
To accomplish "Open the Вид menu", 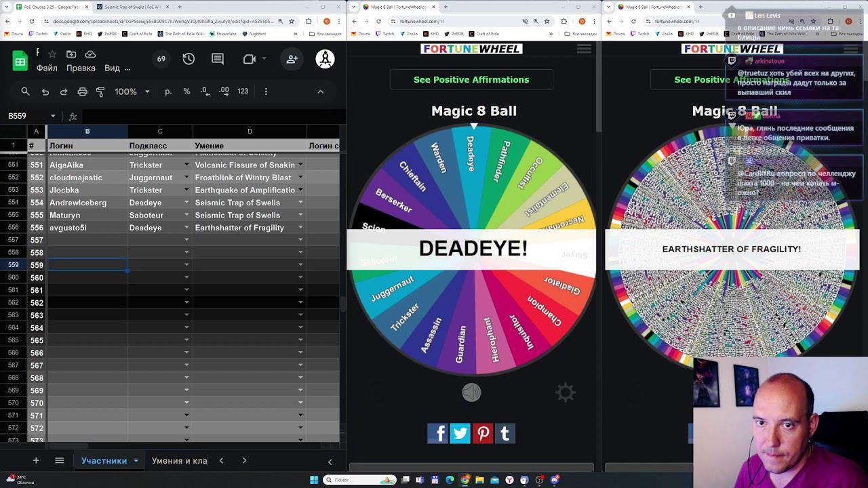I will [x=112, y=68].
